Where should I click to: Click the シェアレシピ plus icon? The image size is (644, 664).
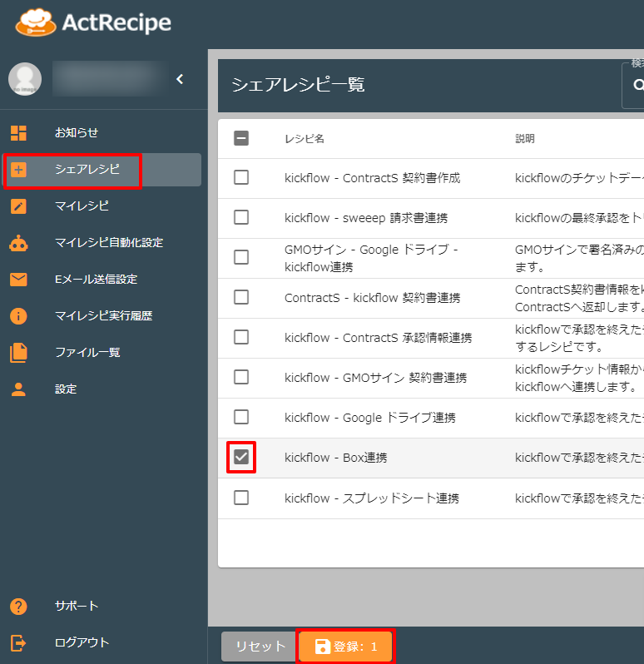[x=18, y=170]
